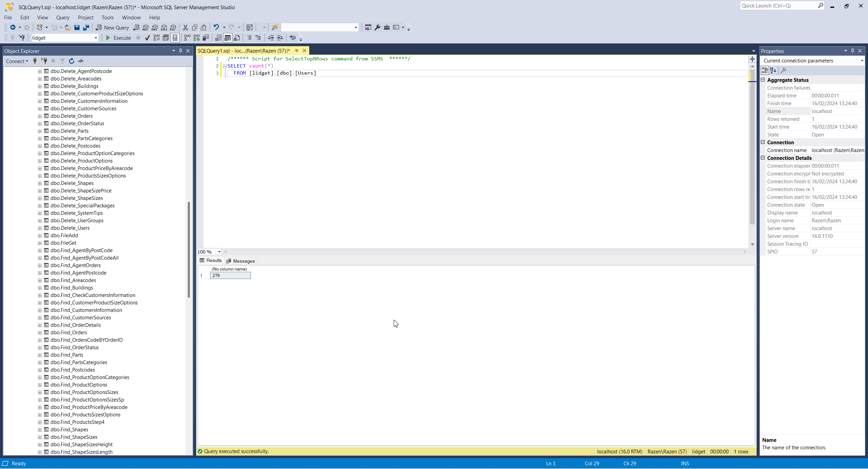Collapse the Connection Details section
The width and height of the screenshot is (868, 469).
tap(763, 158)
